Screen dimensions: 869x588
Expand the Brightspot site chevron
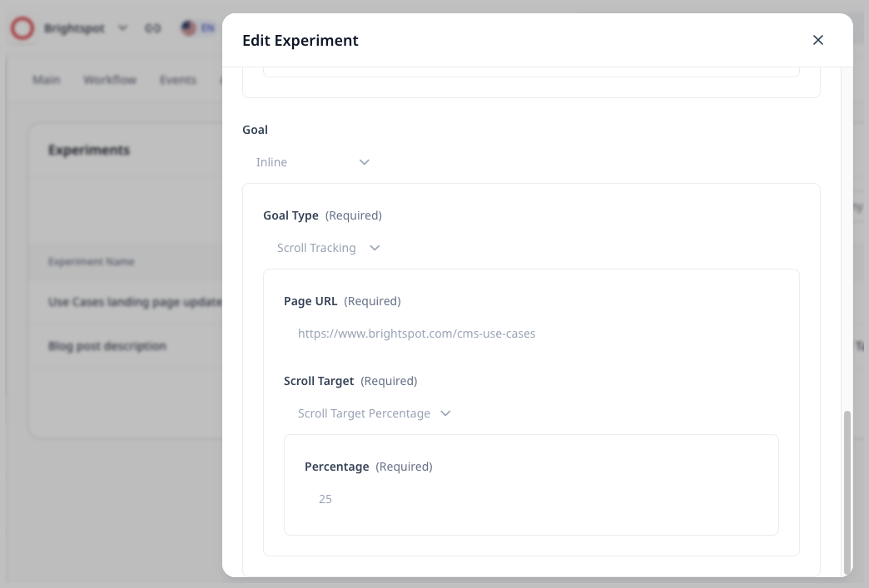tap(123, 28)
